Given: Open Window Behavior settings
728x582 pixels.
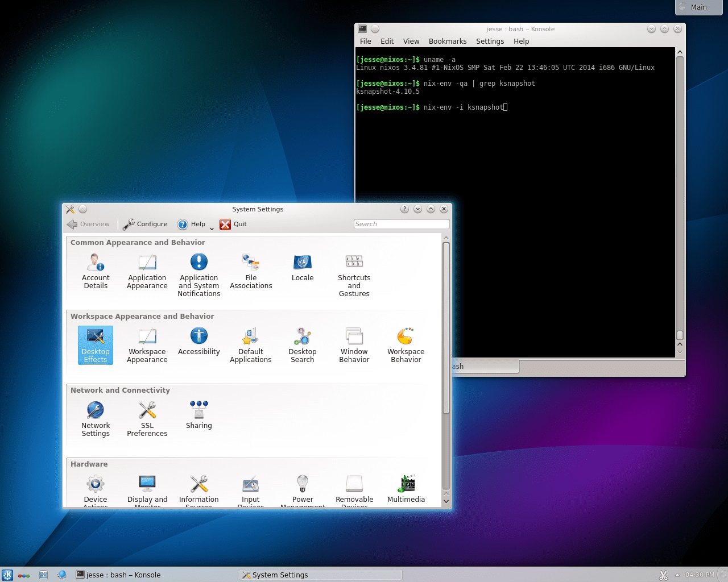Looking at the screenshot, I should (x=354, y=345).
